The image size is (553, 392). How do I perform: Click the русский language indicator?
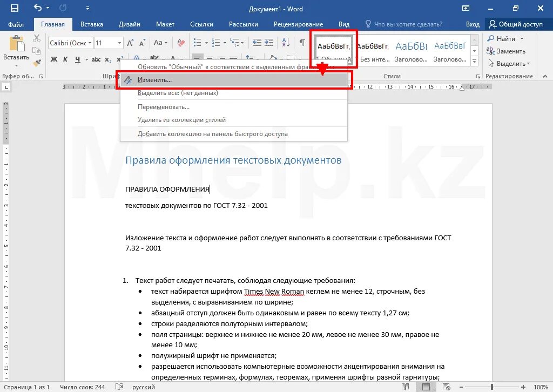[144, 387]
